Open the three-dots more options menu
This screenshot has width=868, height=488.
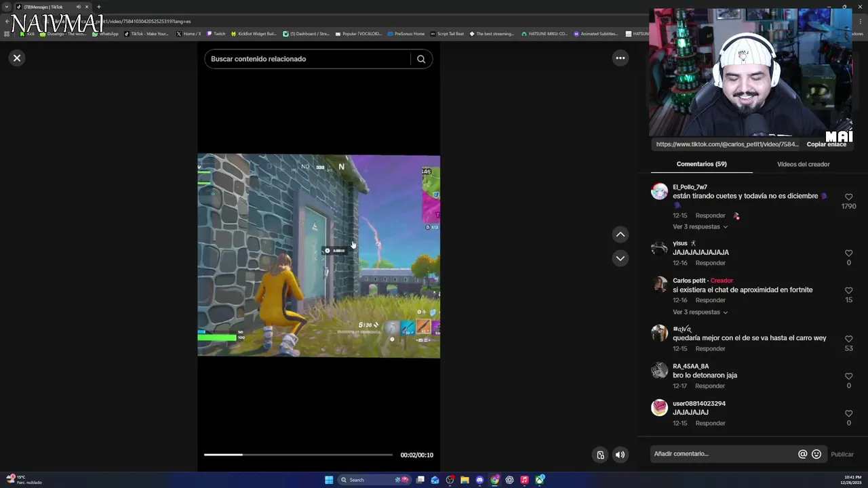pos(620,58)
